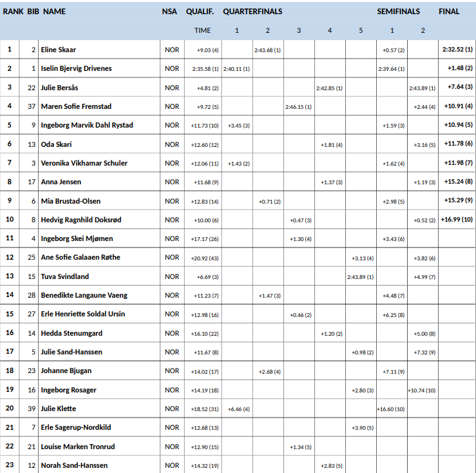Viewport: 476px width, 473px height.
Task: Click athlete name Eline Skaar
Action: (x=59, y=50)
